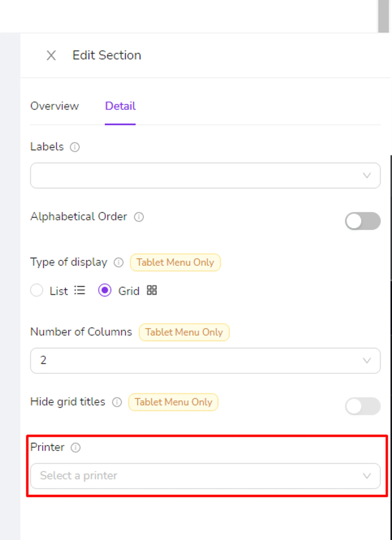The width and height of the screenshot is (392, 540).
Task: Open the Select a printer dropdown
Action: click(x=205, y=476)
